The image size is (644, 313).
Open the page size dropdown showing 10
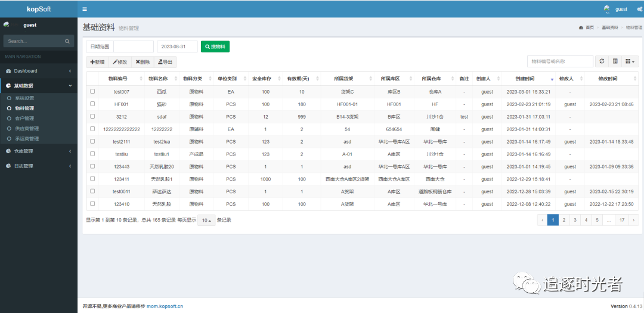point(206,220)
